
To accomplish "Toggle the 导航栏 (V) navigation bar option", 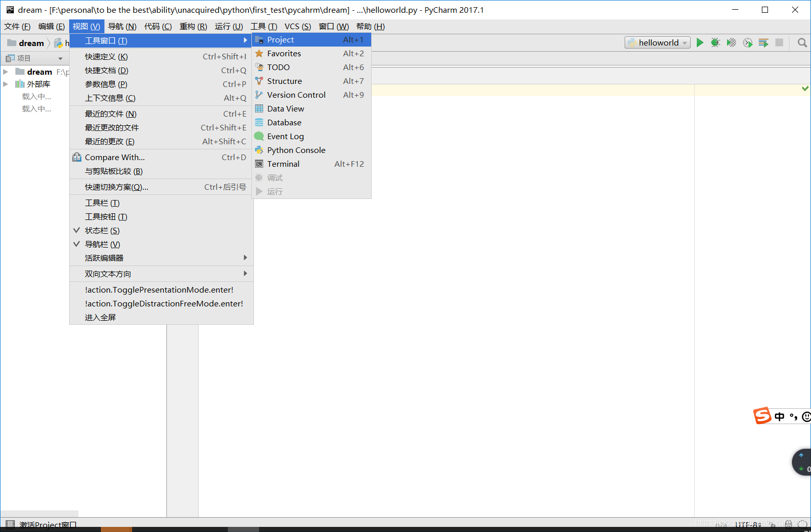I will (161, 245).
